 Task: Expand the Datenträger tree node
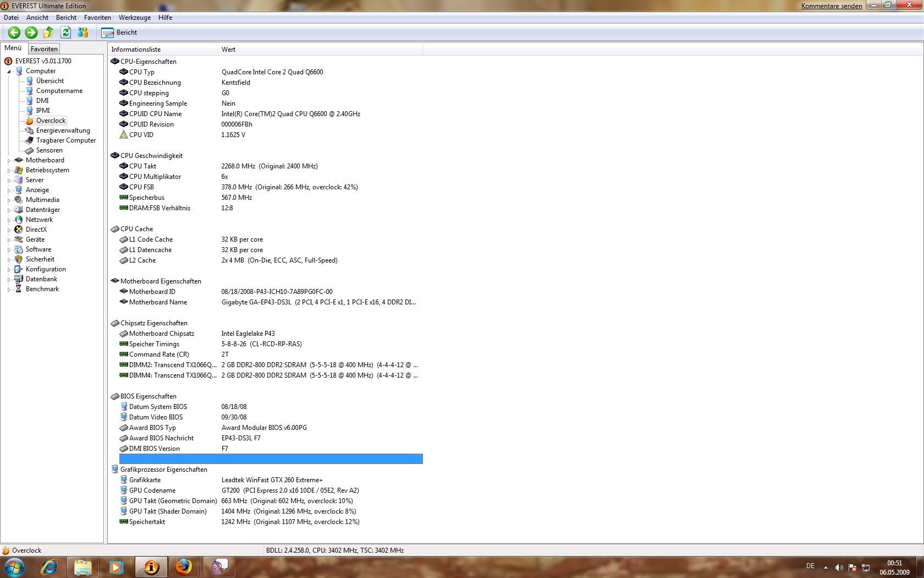tap(9, 210)
